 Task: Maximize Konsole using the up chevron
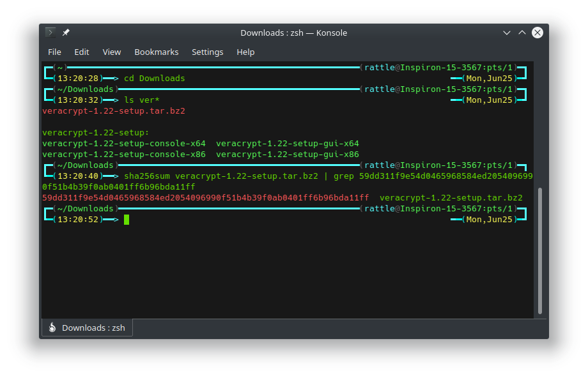pyautogui.click(x=522, y=33)
